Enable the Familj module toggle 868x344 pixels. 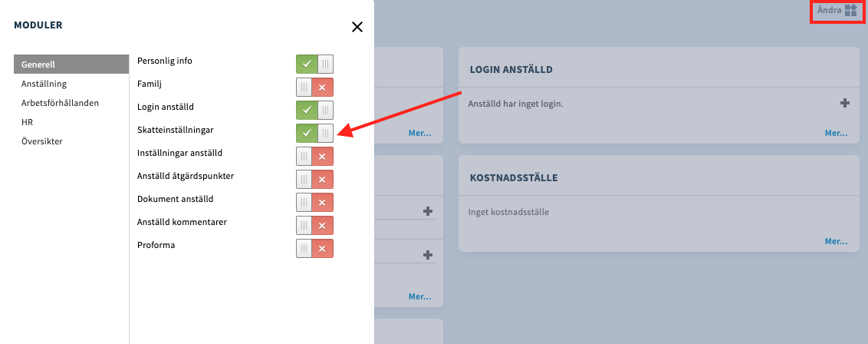pyautogui.click(x=314, y=88)
